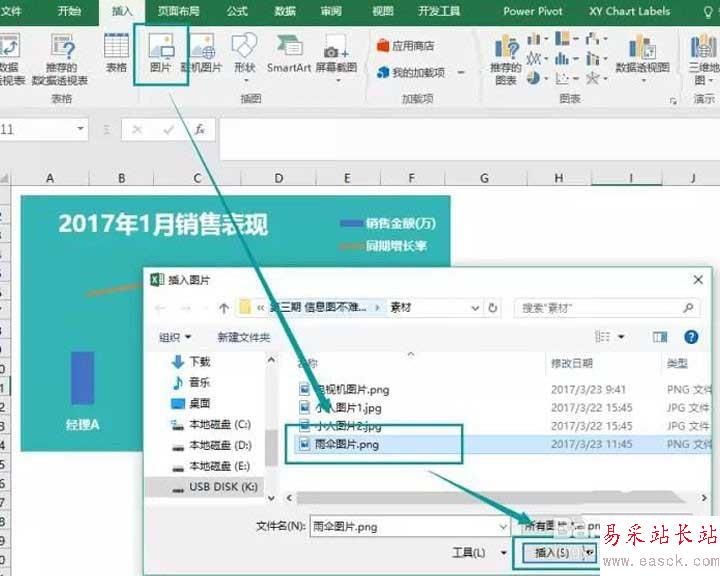Open the XY Chart Labels tab
Screen dimensions: 720x576
tap(630, 11)
